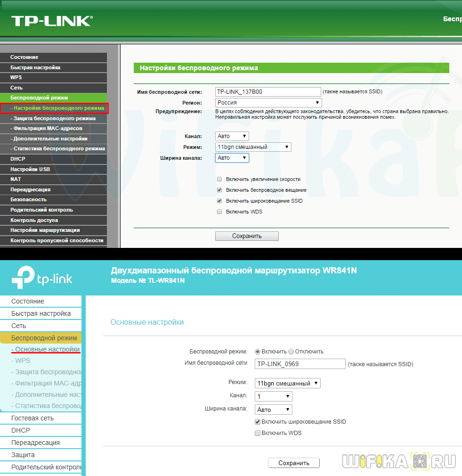Open the 'Канал' dropdown set to 1

(273, 396)
